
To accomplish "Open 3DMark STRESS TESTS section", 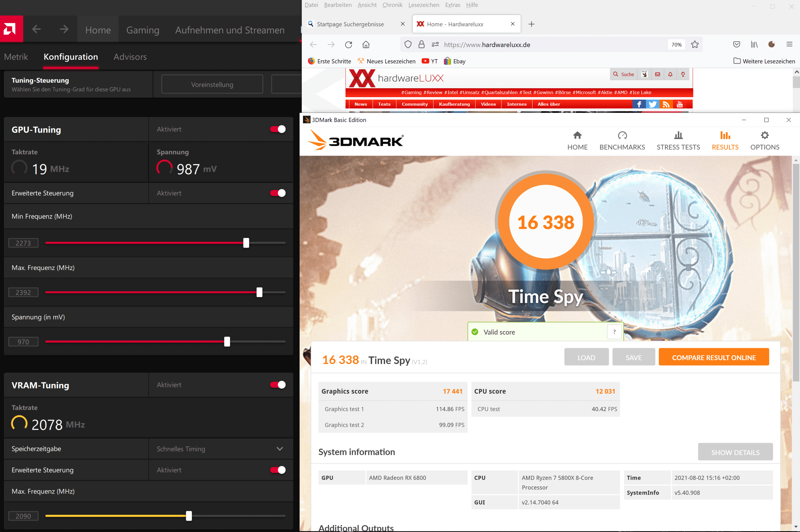I will point(678,141).
